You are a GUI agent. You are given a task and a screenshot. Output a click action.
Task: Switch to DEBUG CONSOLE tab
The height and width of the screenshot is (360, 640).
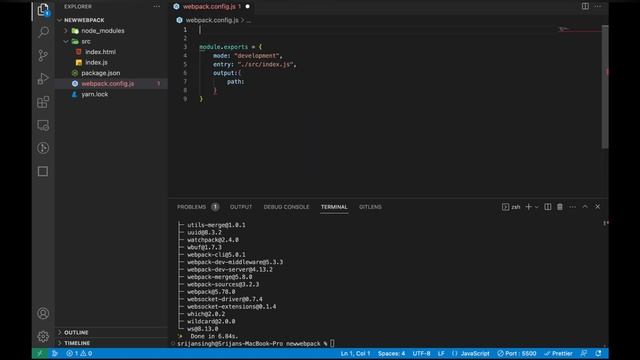click(286, 207)
